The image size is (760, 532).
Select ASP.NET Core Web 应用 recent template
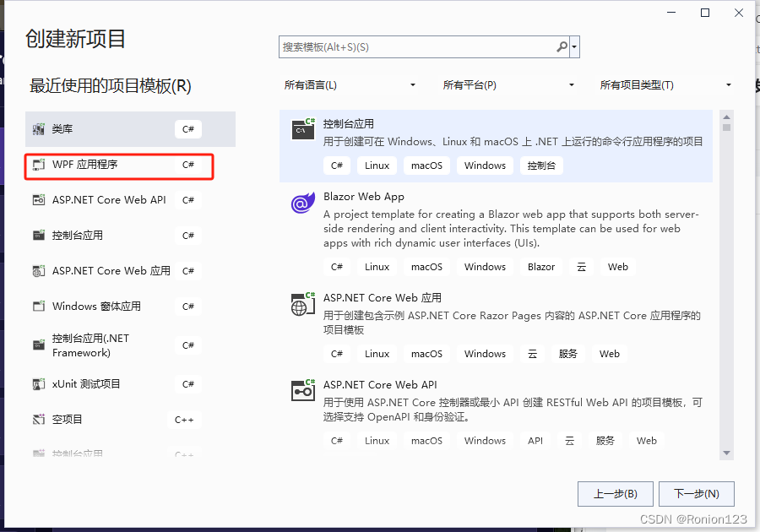click(130, 271)
